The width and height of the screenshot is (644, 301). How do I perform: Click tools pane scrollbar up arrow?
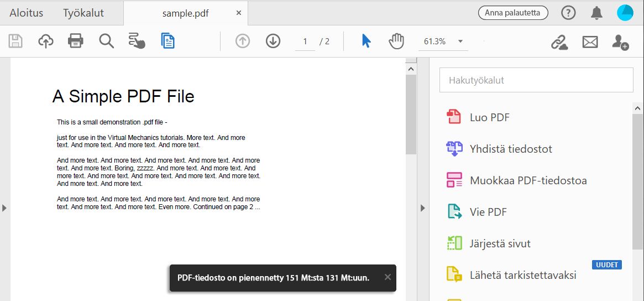point(637,108)
